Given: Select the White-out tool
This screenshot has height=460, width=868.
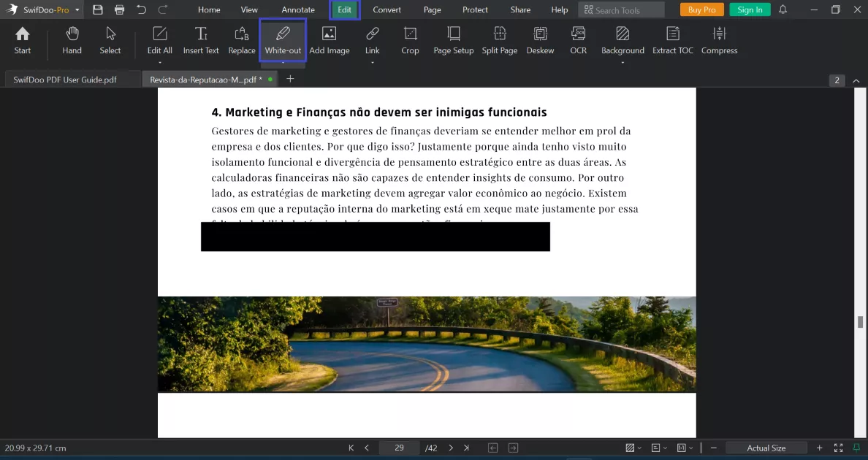Looking at the screenshot, I should (283, 40).
